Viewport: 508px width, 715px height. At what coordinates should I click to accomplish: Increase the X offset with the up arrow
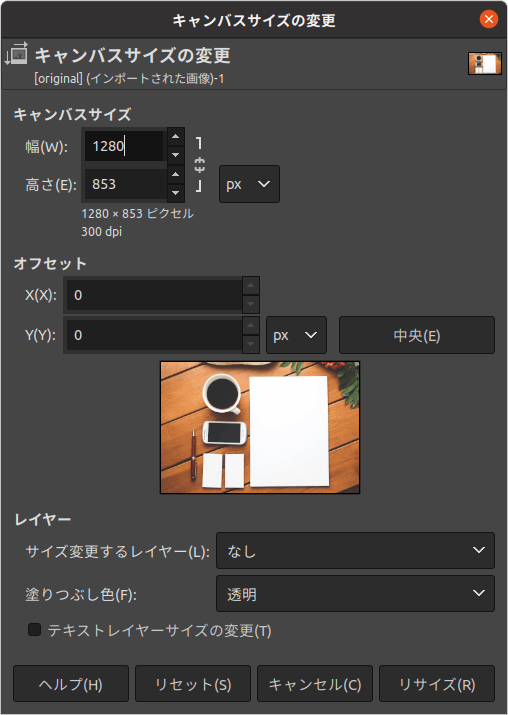[251, 286]
